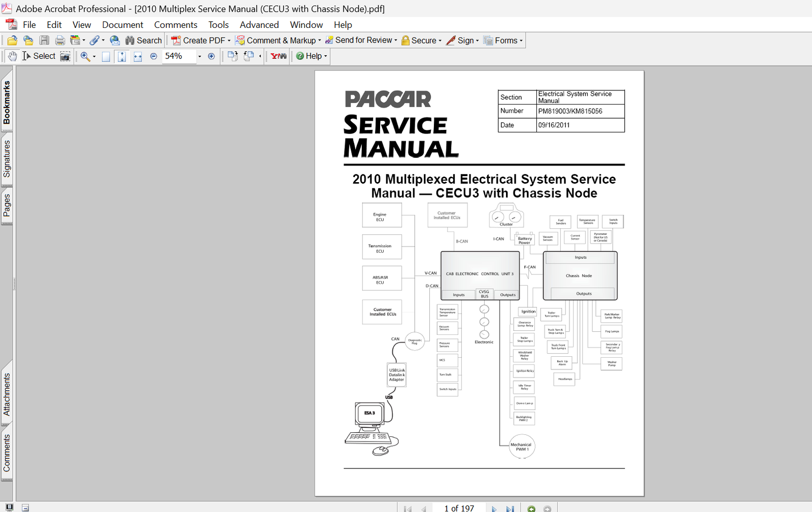The height and width of the screenshot is (512, 812).
Task: Go to the previous page arrow
Action: pos(423,508)
